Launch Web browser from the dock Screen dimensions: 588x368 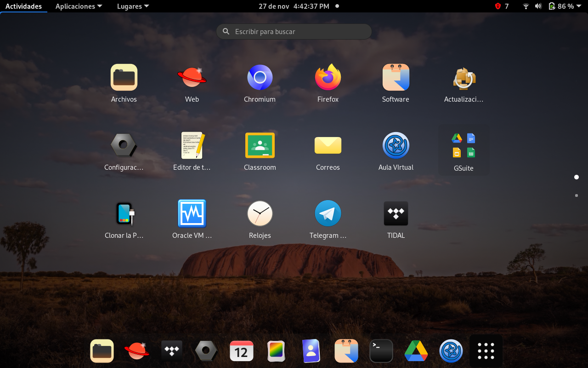coord(137,351)
